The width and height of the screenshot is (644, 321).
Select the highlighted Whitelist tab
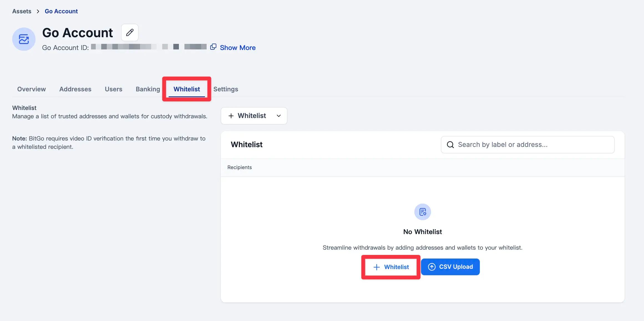tap(187, 89)
